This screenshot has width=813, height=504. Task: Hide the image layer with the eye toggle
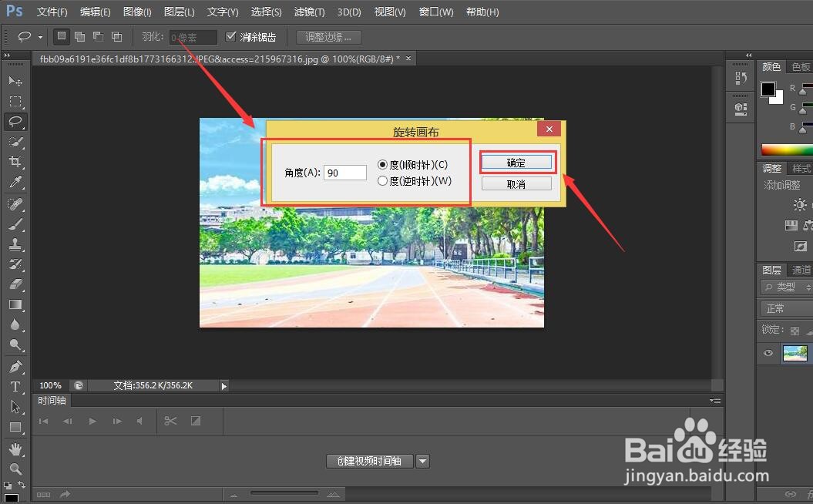[768, 353]
